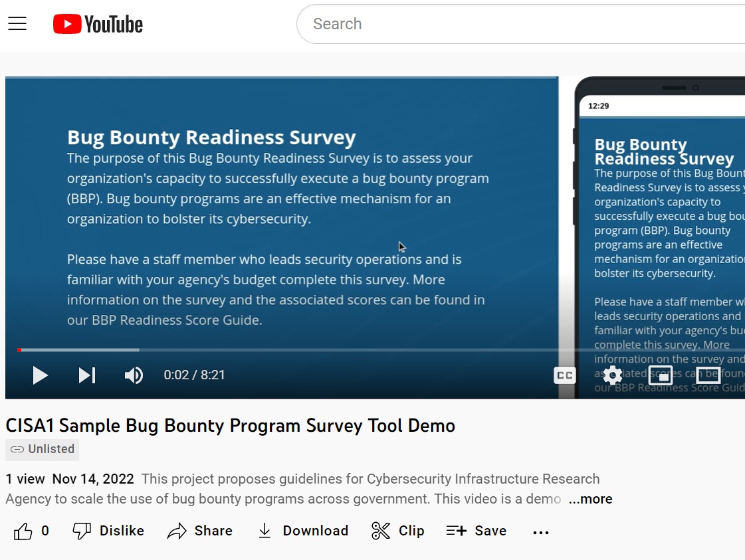This screenshot has width=745, height=560.
Task: Click the '1 view' count text
Action: [x=25, y=479]
